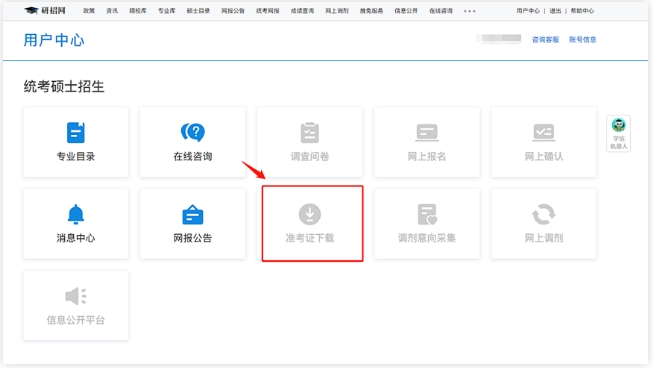Click the 退出 logout link
The width and height of the screenshot is (653, 368).
555,11
